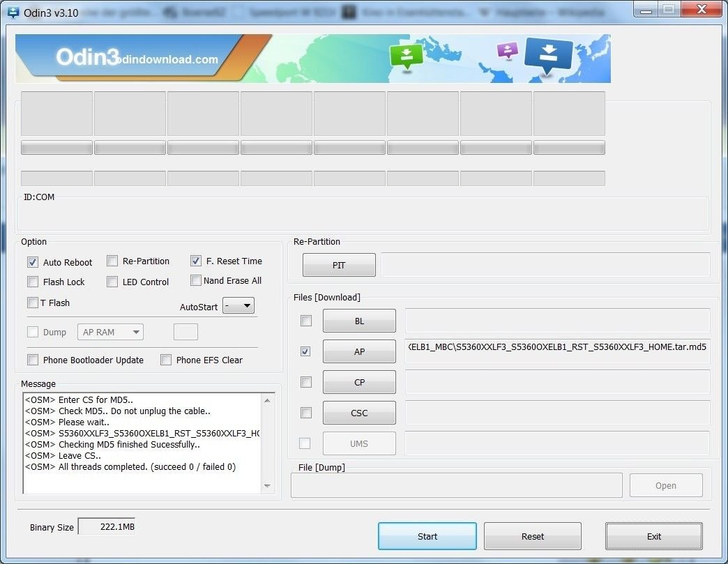Click the AP file button

tap(359, 351)
